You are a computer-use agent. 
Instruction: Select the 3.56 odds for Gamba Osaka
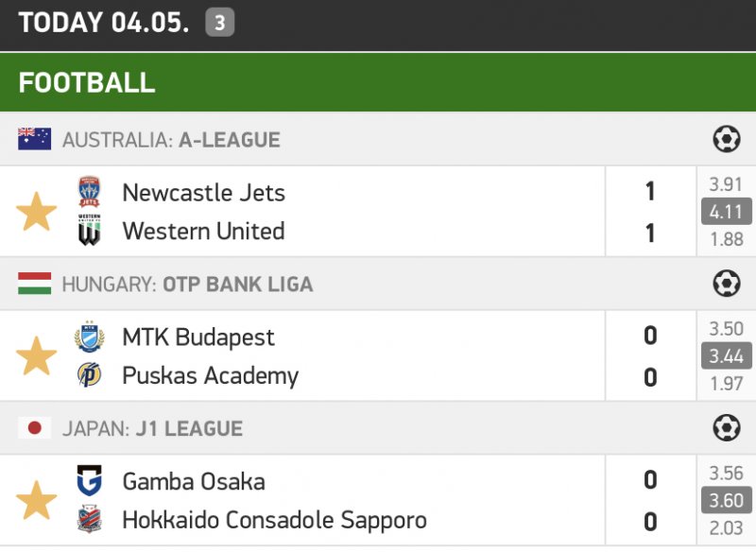(726, 474)
